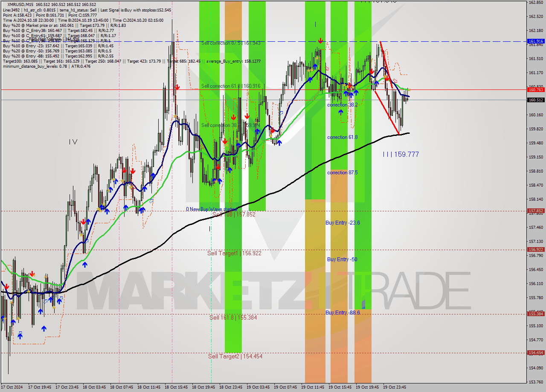Click the 160.160 price axis value
Viewport: 546px width, 392px height.
pyautogui.click(x=536, y=115)
